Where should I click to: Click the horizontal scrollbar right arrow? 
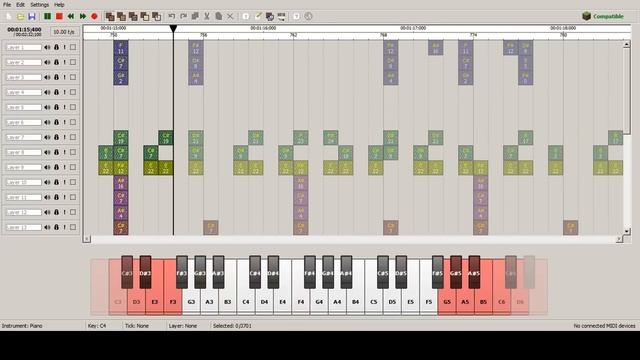(619, 239)
